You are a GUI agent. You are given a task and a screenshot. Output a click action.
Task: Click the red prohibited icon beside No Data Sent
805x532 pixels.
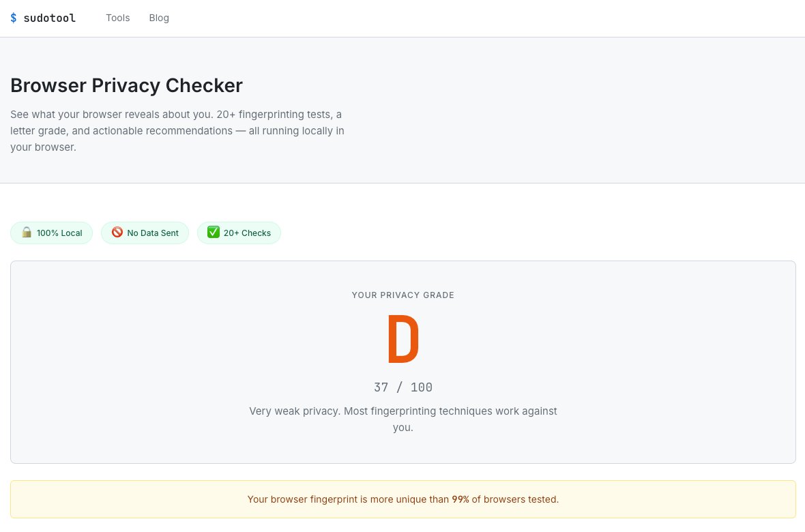pyautogui.click(x=117, y=233)
